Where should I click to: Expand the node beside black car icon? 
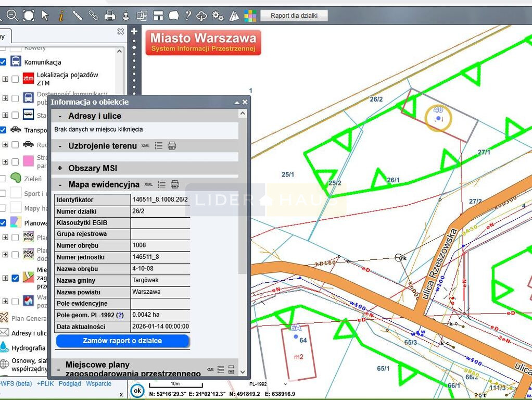tap(5, 144)
